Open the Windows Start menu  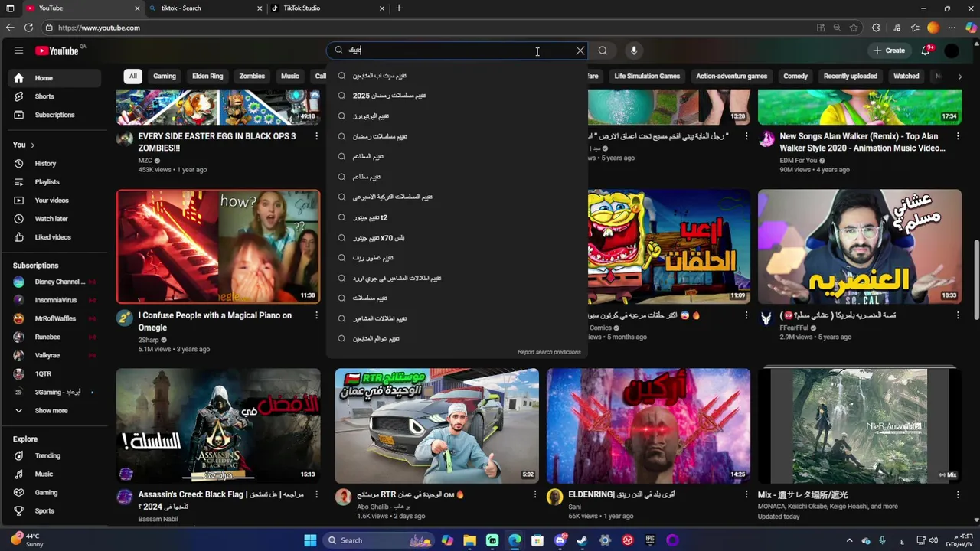tap(310, 540)
